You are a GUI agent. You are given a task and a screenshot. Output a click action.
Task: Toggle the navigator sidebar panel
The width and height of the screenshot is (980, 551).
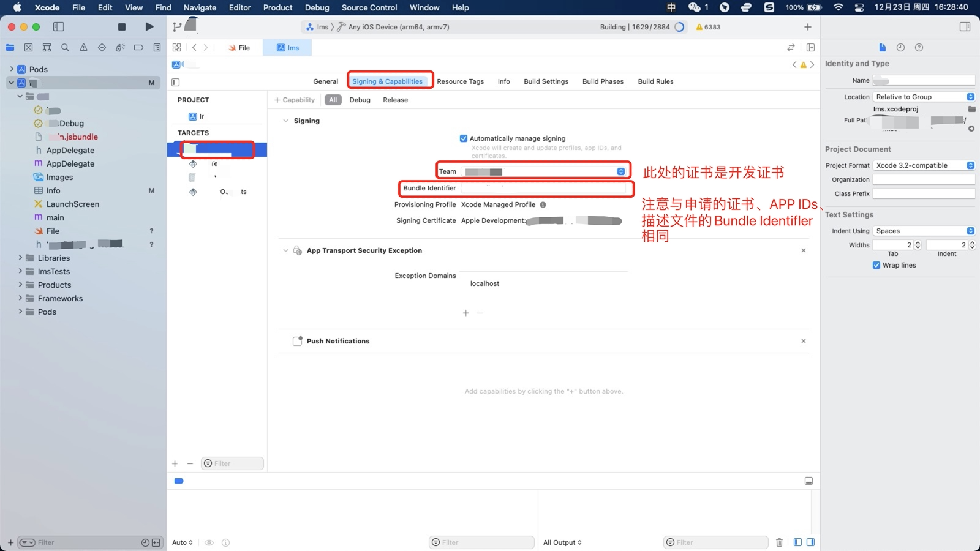[x=59, y=27]
